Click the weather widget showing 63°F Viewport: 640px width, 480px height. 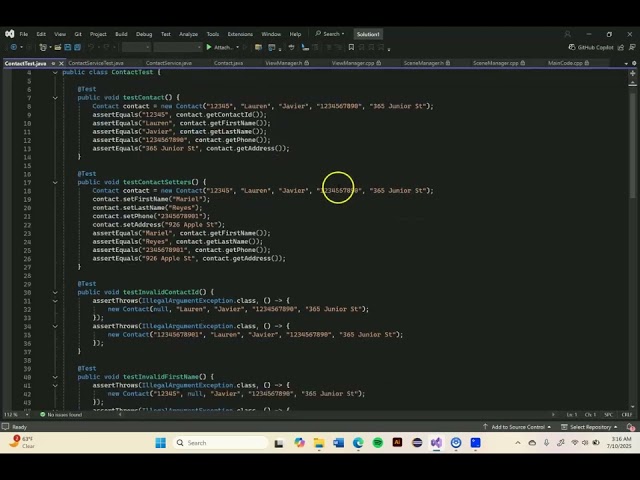coord(22,442)
